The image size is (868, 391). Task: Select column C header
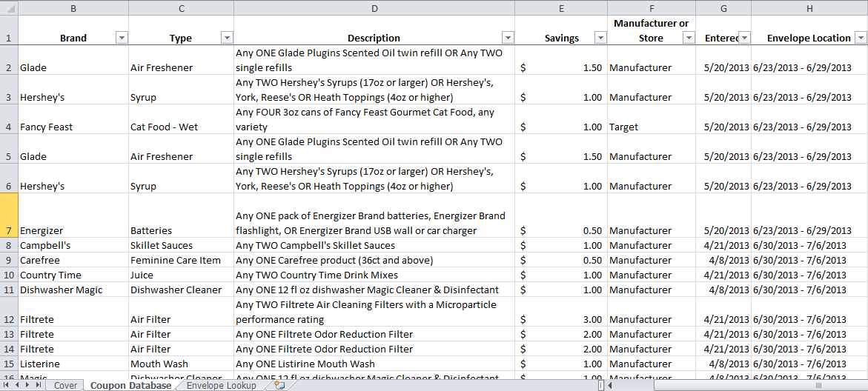pos(181,7)
